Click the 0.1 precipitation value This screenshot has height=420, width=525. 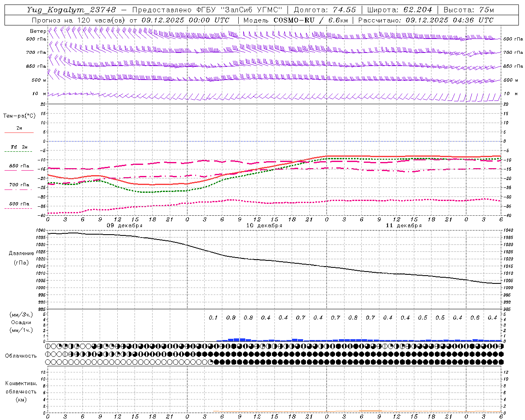tap(213, 318)
